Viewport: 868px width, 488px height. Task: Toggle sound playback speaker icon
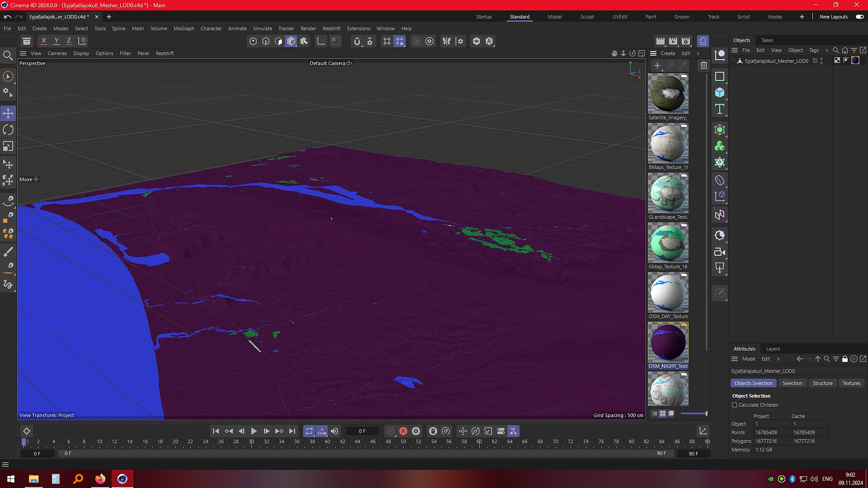[335, 431]
